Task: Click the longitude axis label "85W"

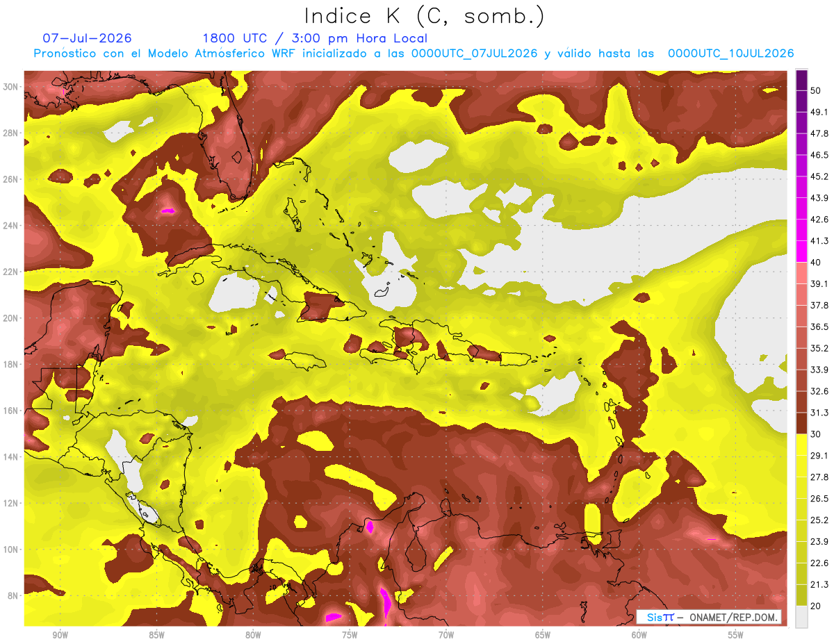Action: pyautogui.click(x=156, y=635)
